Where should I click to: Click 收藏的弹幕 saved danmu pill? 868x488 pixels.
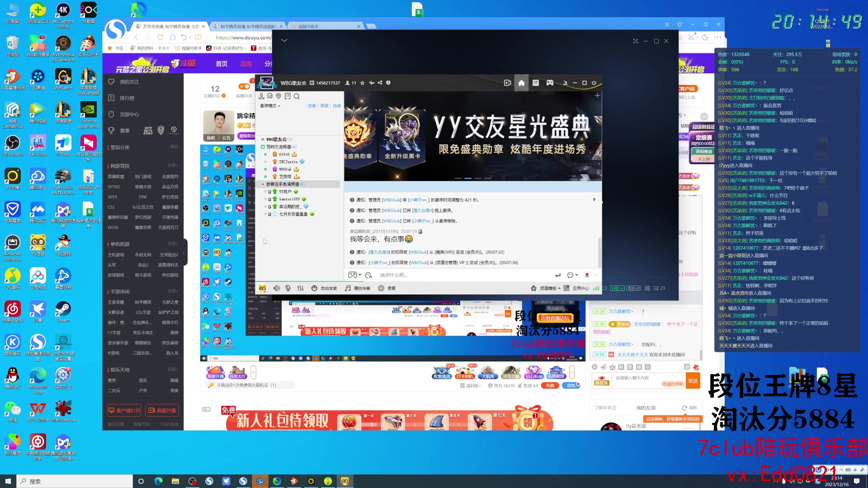[x=672, y=384]
